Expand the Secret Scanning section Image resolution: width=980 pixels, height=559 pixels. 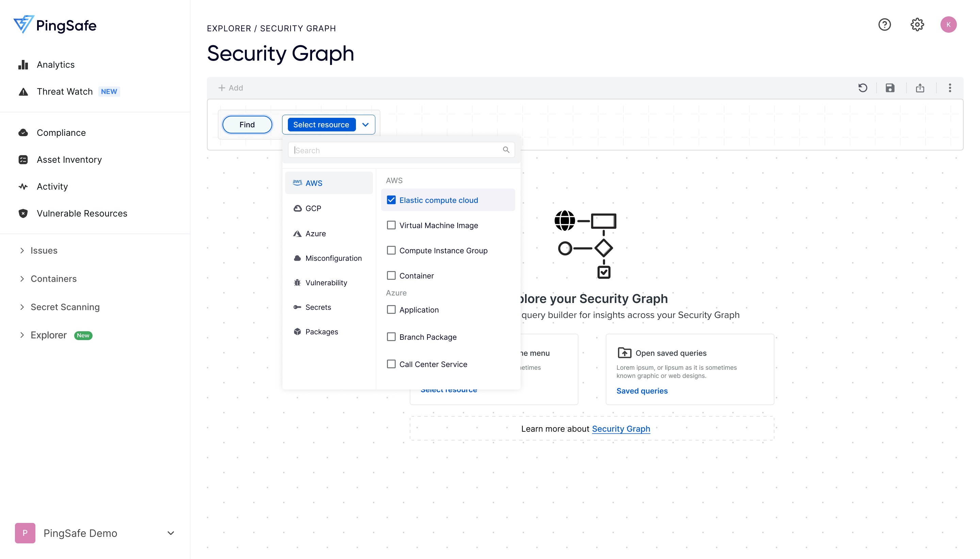pos(22,307)
